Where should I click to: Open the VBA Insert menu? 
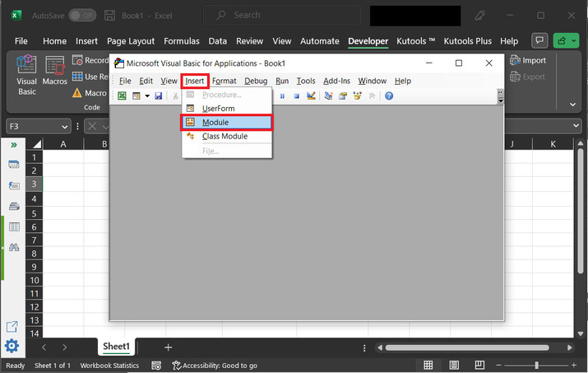coord(195,81)
